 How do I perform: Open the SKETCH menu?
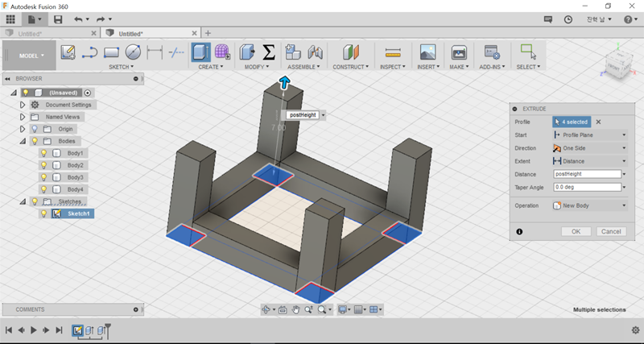122,67
